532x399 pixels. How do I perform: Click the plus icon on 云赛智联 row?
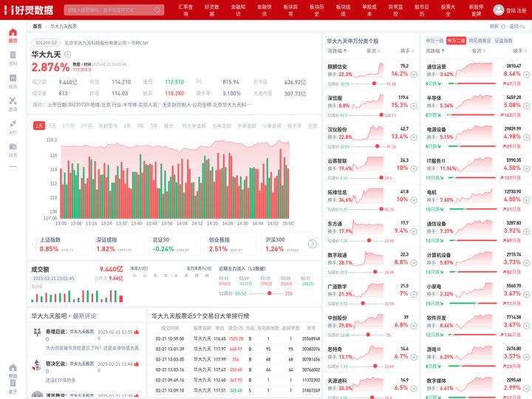414,168
